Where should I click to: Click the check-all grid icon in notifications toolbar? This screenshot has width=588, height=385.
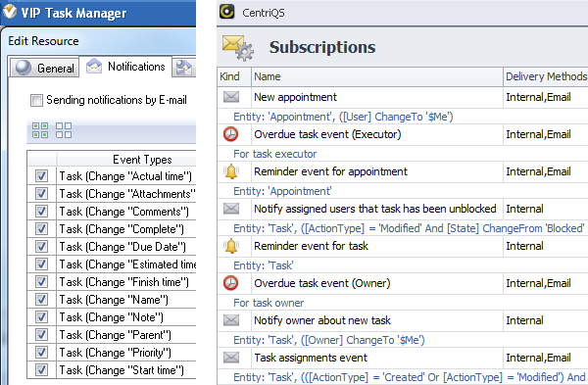point(40,130)
